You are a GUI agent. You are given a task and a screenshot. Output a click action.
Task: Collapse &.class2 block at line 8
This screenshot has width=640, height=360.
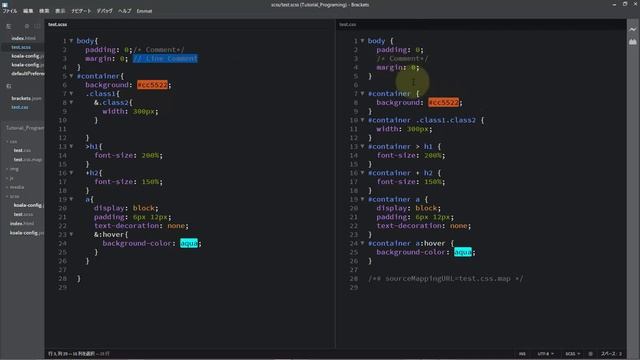pos(71,102)
